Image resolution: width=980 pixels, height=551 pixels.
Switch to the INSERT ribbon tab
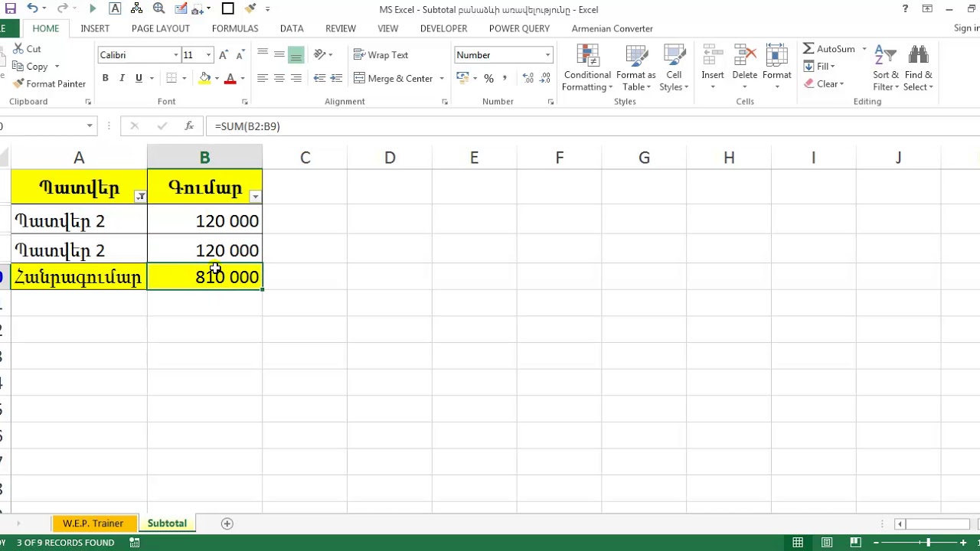[95, 28]
